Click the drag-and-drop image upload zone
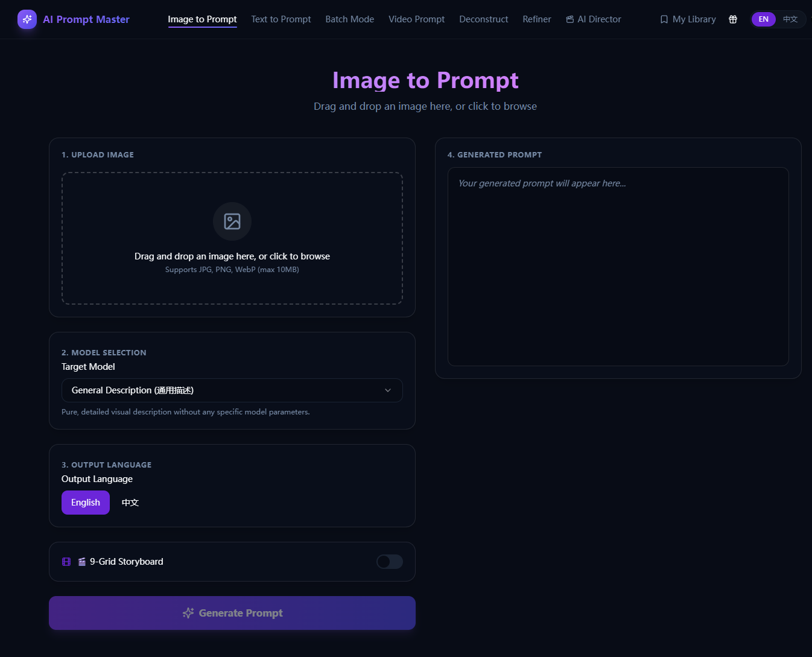The width and height of the screenshot is (812, 657). pyautogui.click(x=232, y=238)
